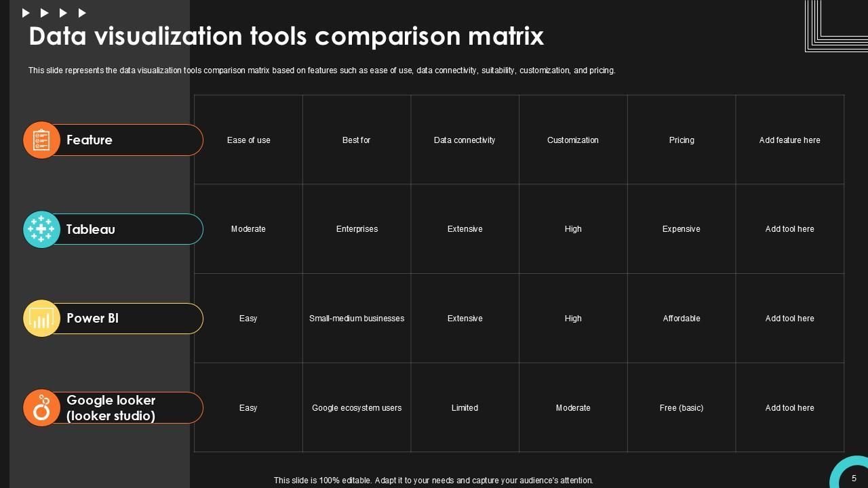Select the Tableau row label
Viewport: 868px width, 488px height.
pyautogui.click(x=91, y=230)
